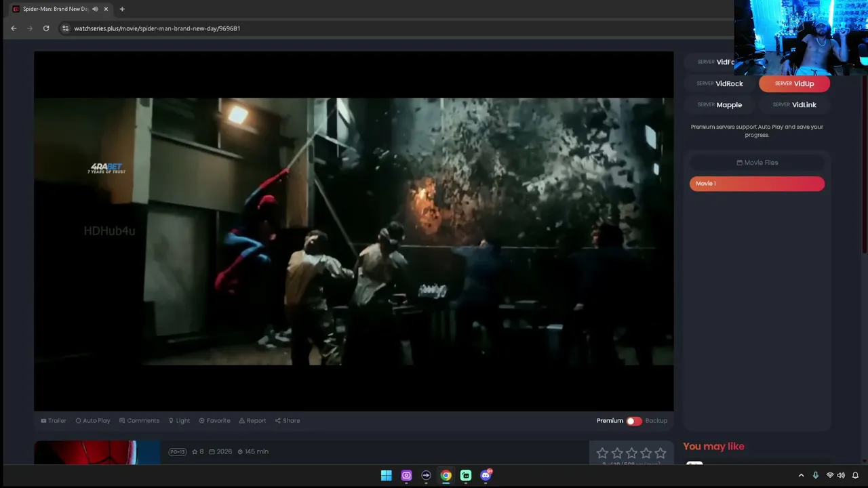
Task: Close the Spider-Man browser tab
Action: pos(106,9)
